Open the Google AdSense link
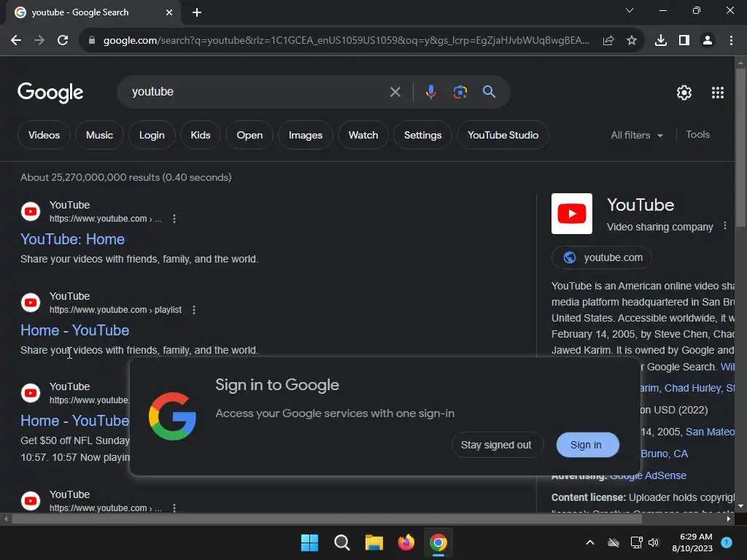 click(x=649, y=475)
